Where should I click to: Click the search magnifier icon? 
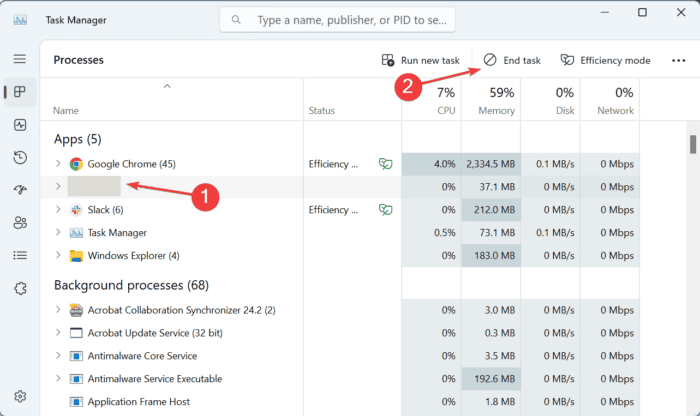[236, 20]
